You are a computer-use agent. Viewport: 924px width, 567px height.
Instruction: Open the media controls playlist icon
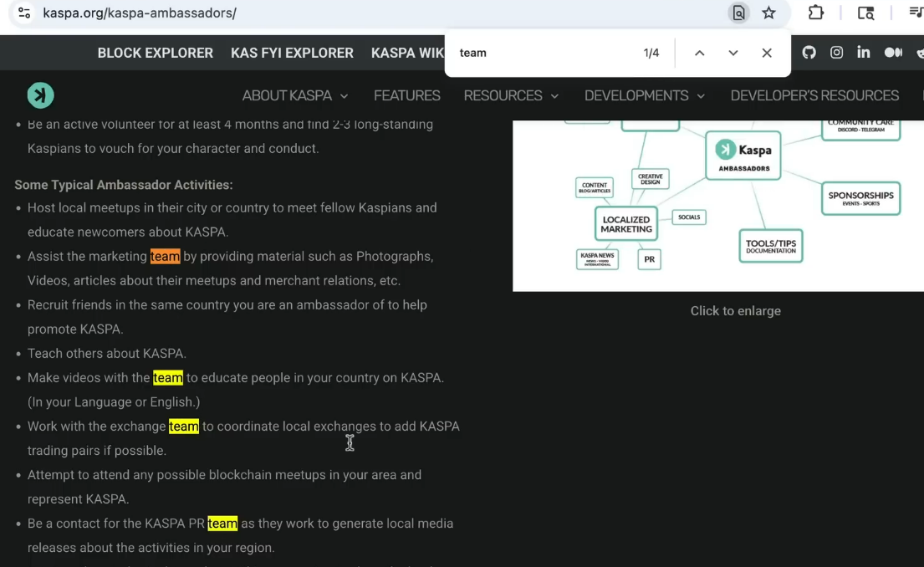pos(916,13)
